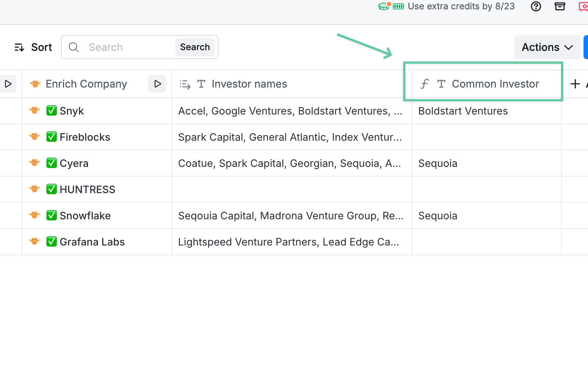Viewport: 588px width, 366px height.
Task: Click the Common Investor formula icon
Action: click(425, 84)
